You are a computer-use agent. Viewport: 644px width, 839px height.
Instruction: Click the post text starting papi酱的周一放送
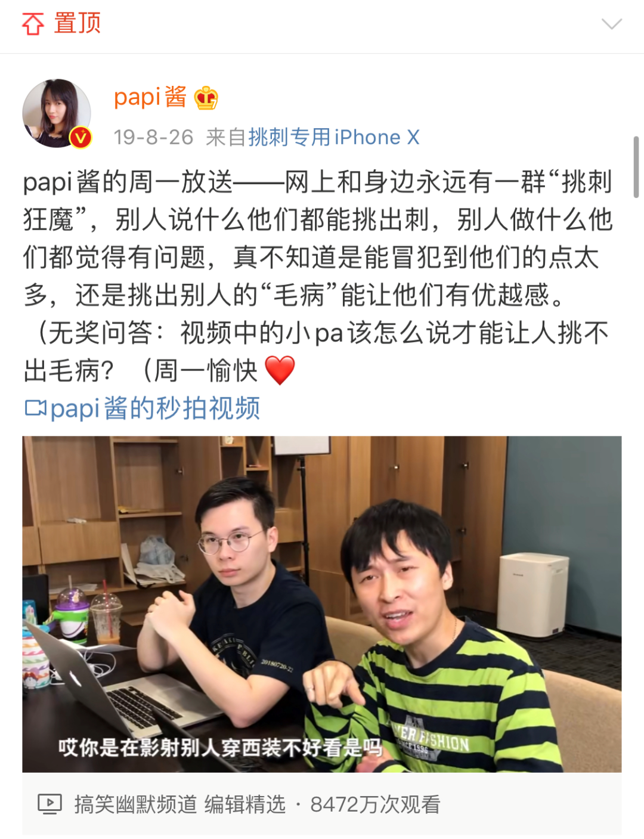click(x=318, y=276)
